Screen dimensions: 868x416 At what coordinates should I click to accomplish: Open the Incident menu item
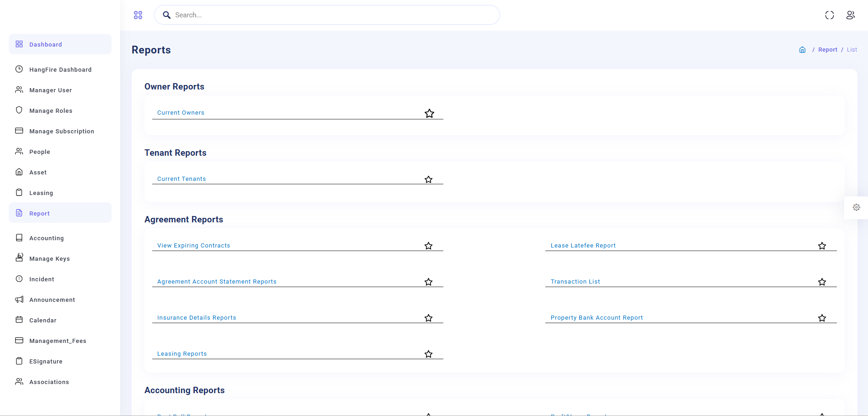point(60,279)
